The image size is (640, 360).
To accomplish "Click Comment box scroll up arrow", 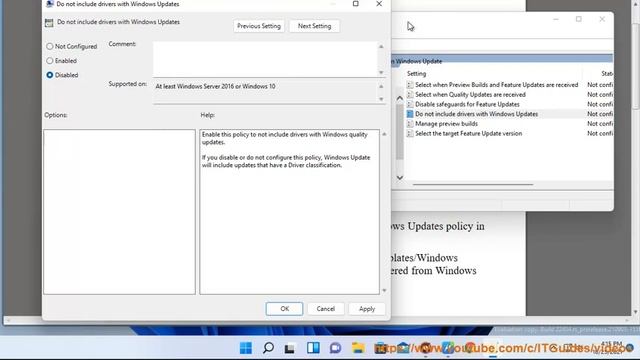I will pos(381,47).
